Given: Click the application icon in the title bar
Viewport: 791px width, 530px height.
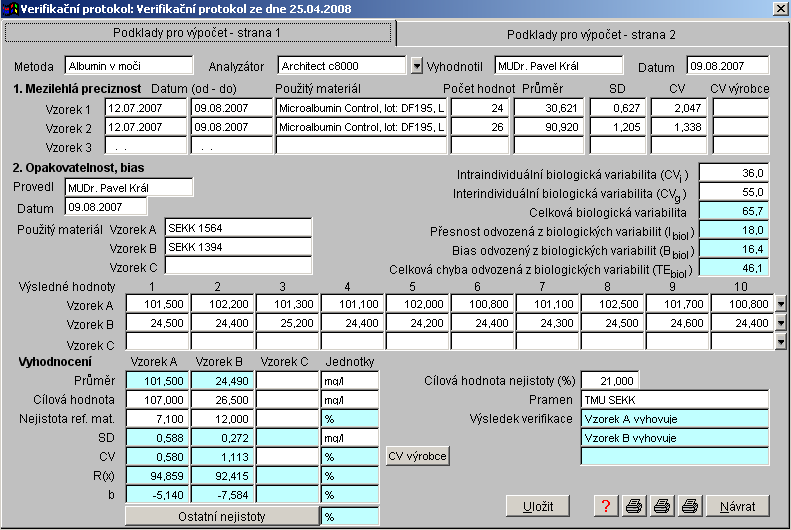Looking at the screenshot, I should 11,9.
